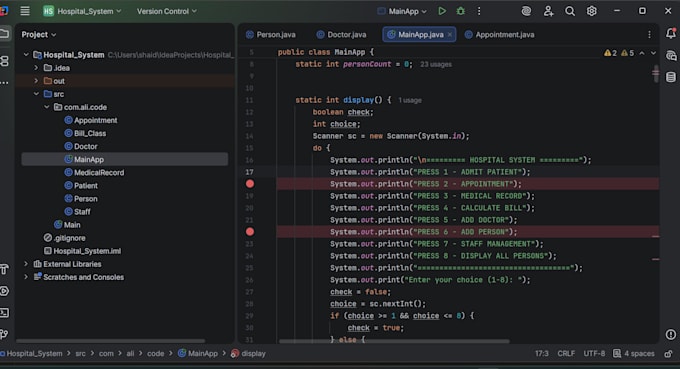Click the '23 usages' inlay hint

click(436, 64)
